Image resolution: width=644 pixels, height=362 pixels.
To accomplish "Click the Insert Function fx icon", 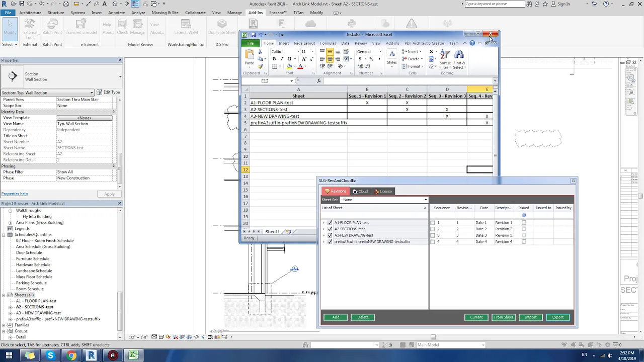I will 319,81.
